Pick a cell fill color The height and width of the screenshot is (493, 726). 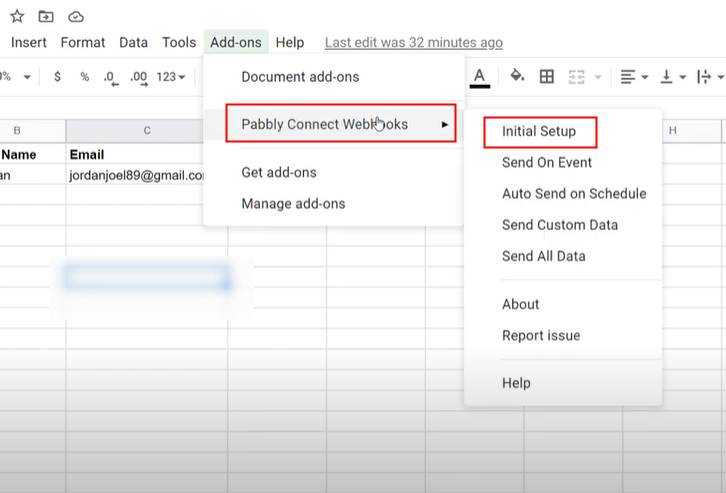517,76
